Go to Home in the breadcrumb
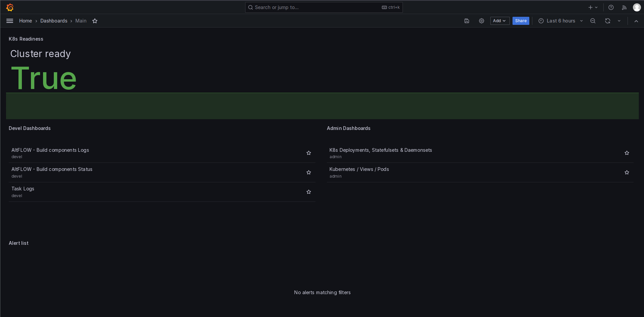Screen dimensions: 644x317 pyautogui.click(x=26, y=21)
